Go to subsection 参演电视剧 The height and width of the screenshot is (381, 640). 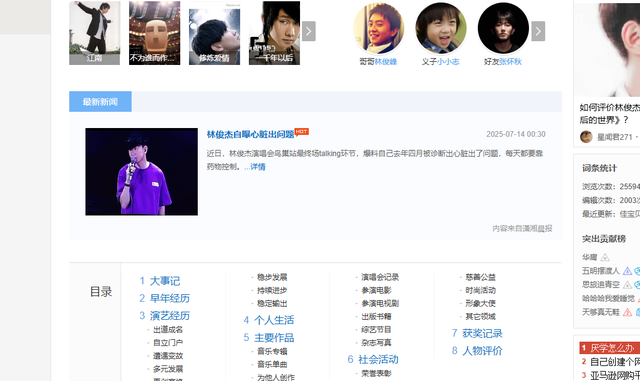tap(380, 303)
